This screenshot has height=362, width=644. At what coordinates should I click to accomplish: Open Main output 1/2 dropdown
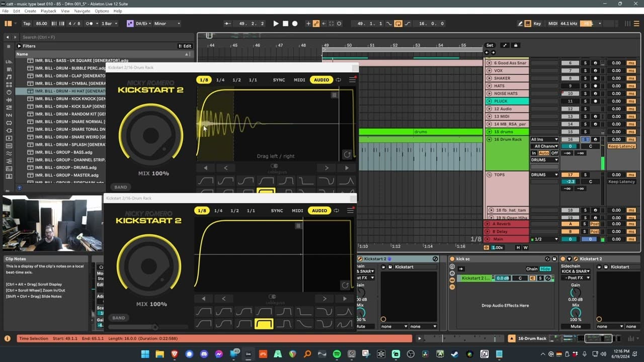click(545, 239)
